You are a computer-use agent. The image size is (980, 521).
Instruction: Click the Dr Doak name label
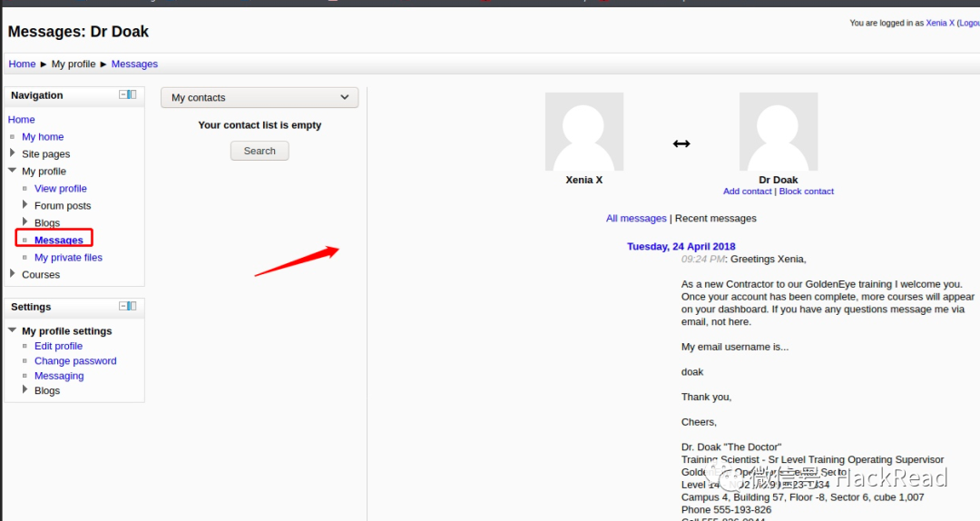[779, 180]
